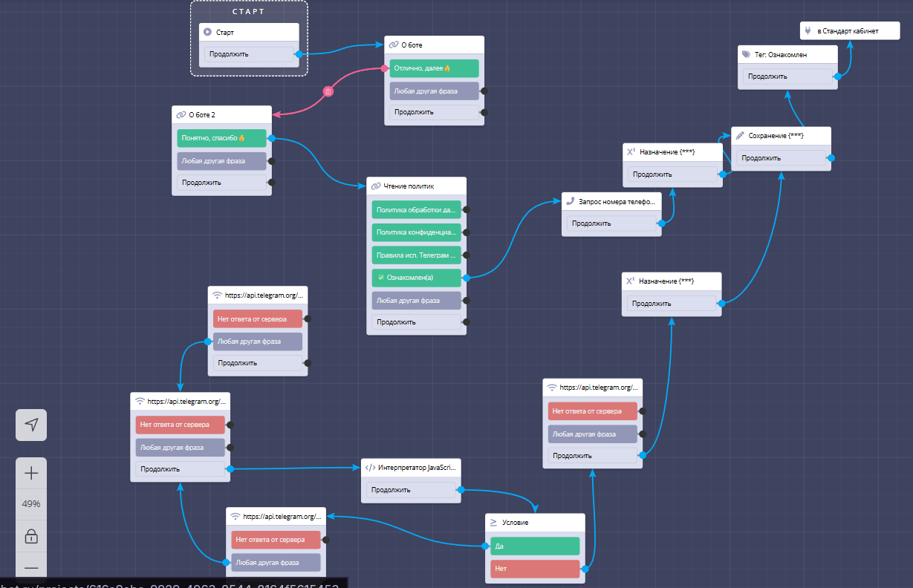Click the 49% zoom level indicator

pos(31,504)
